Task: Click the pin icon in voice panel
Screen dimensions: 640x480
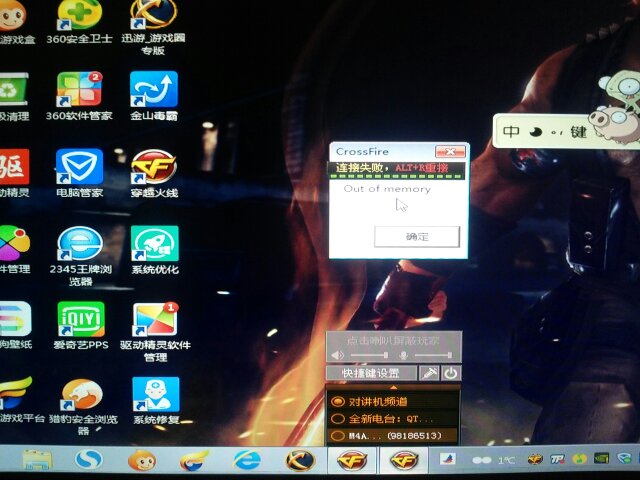Action: point(429,373)
